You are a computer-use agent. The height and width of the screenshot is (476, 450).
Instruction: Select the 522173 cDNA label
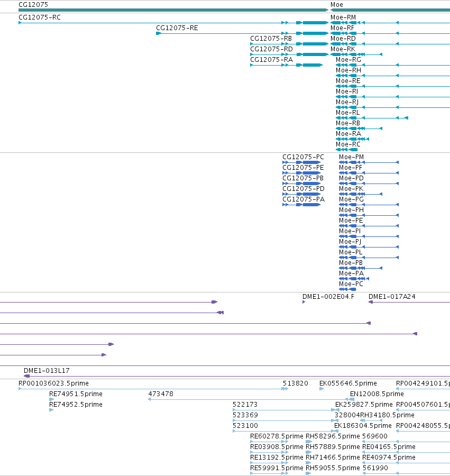[245, 405]
